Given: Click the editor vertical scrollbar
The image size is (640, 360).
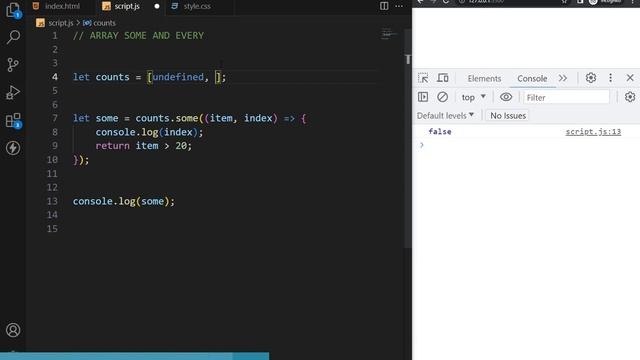Looking at the screenshot, I should pos(408,138).
